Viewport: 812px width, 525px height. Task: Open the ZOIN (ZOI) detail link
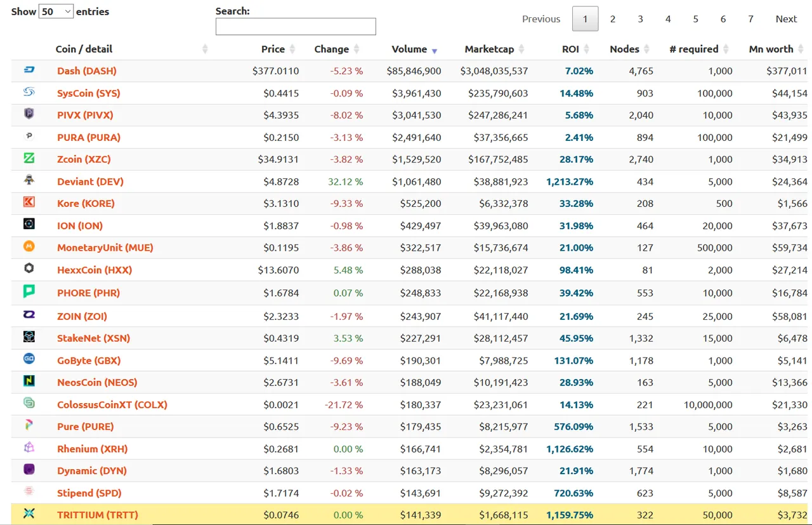(82, 316)
